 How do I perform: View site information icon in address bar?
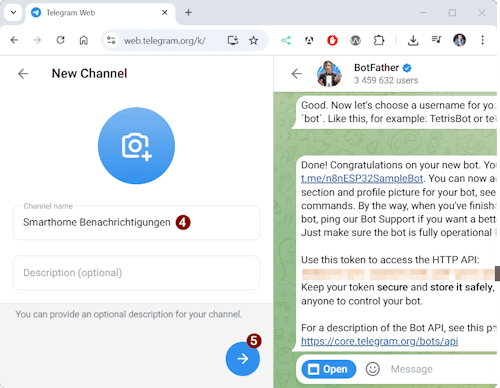111,41
